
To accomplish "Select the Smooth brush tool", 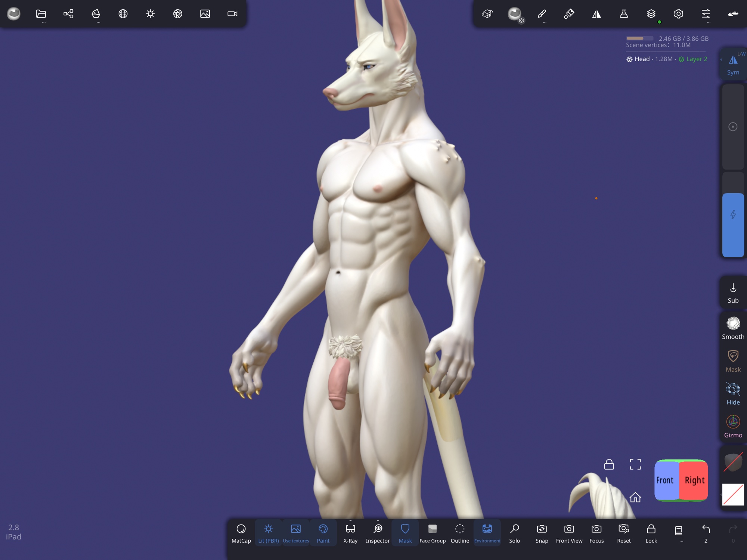I will click(x=733, y=328).
